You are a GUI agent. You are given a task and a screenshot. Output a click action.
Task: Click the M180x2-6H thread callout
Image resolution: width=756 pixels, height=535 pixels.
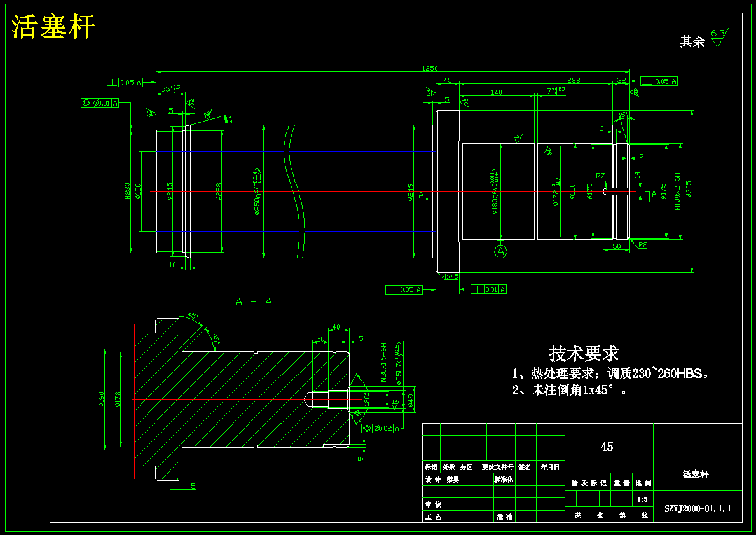[677, 191]
